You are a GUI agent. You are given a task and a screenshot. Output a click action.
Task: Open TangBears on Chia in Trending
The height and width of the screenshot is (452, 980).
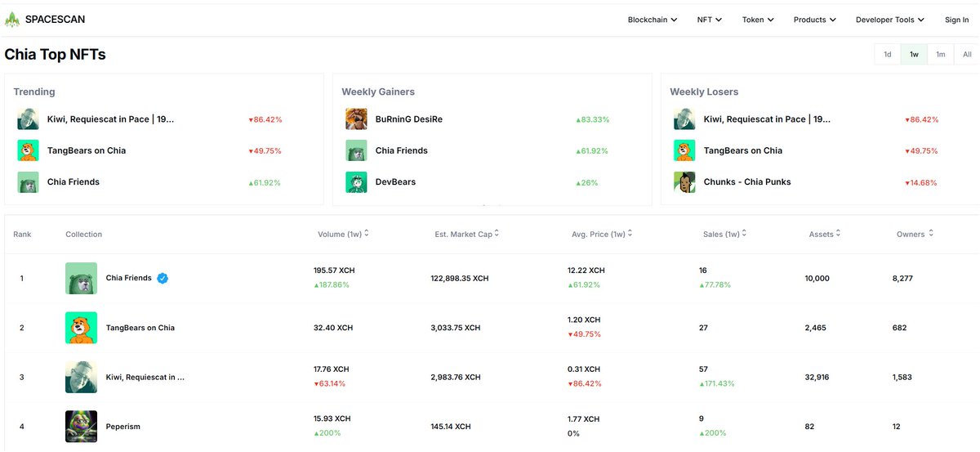pos(87,150)
